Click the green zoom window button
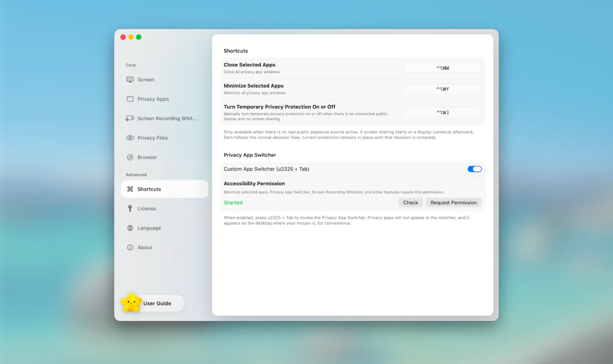The height and width of the screenshot is (364, 613). [139, 37]
